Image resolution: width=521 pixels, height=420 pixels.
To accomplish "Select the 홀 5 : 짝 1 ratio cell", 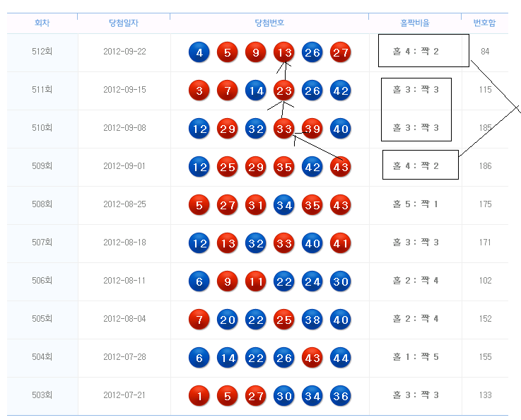I will coord(416,204).
